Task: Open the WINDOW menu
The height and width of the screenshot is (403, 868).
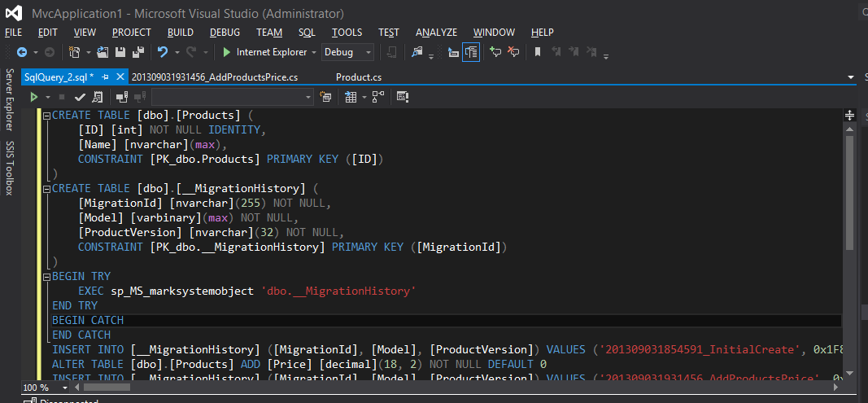Action: click(494, 33)
